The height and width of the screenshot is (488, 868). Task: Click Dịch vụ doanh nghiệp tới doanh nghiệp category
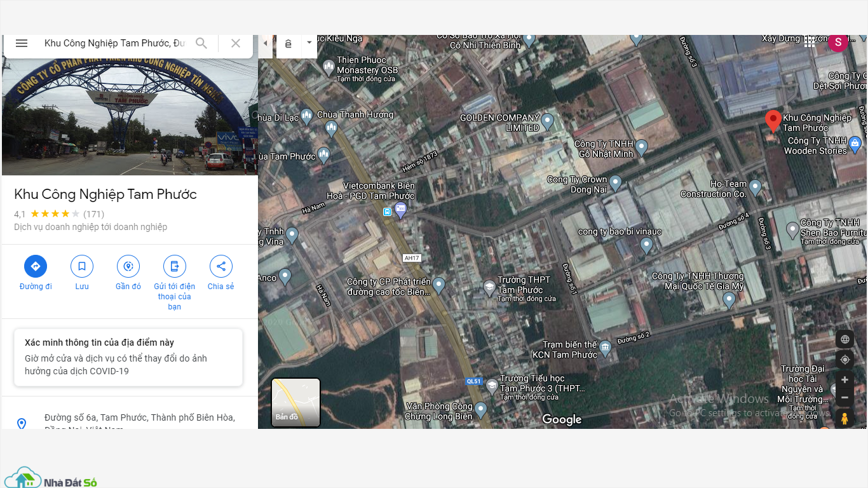click(x=91, y=227)
